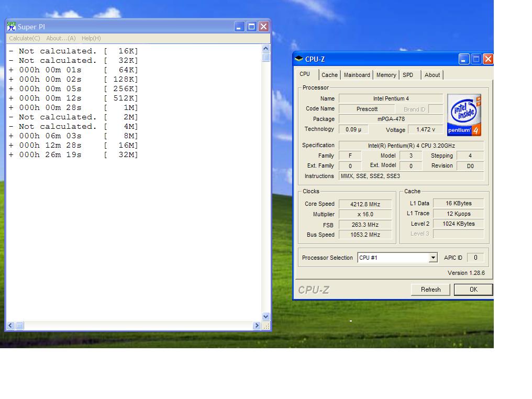
Task: Click Super PI vertical scrollbar up arrow
Action: tap(266, 48)
